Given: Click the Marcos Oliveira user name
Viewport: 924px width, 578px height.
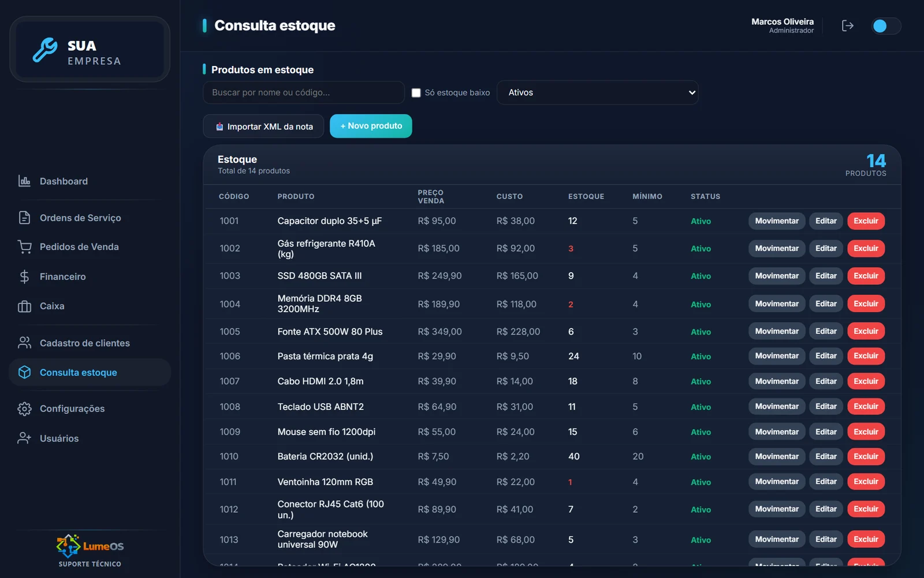Looking at the screenshot, I should pyautogui.click(x=783, y=21).
